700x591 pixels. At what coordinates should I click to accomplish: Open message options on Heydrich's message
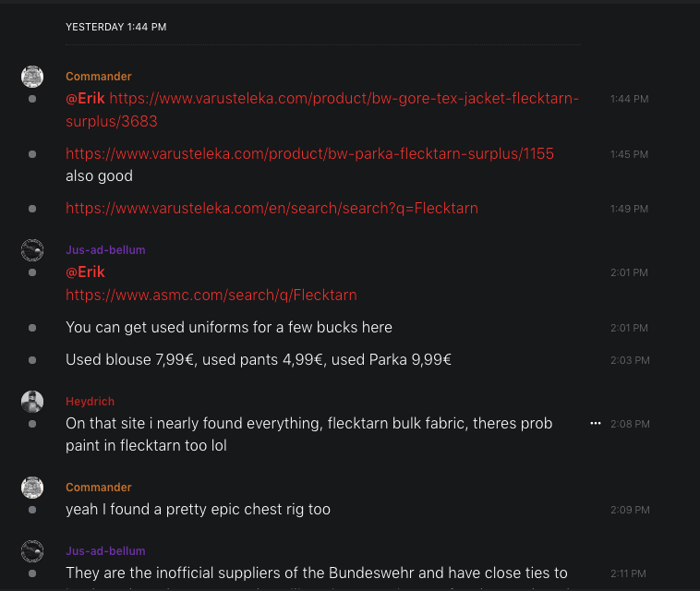(596, 423)
